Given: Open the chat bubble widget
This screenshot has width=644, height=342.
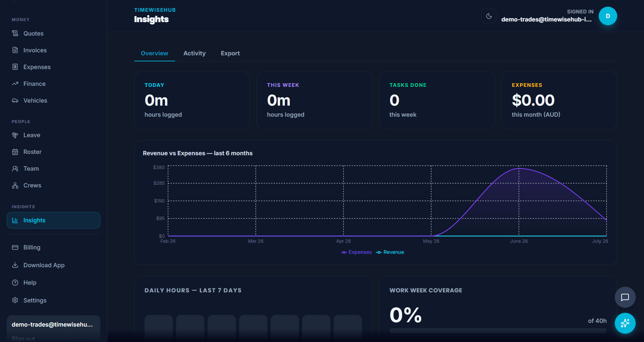Looking at the screenshot, I should 625,297.
